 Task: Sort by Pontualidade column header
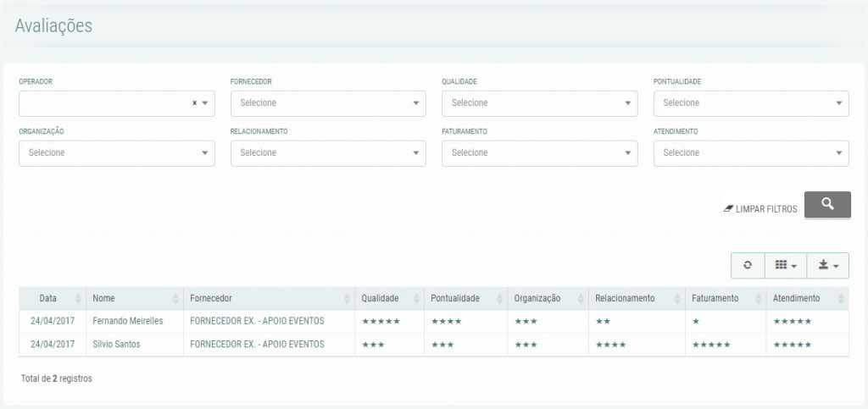tap(466, 298)
